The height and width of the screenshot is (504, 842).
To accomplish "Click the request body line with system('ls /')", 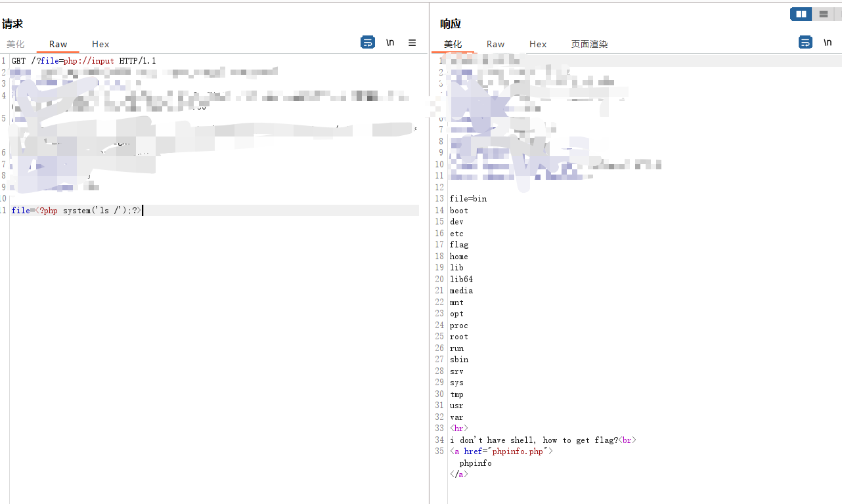I will [x=76, y=211].
